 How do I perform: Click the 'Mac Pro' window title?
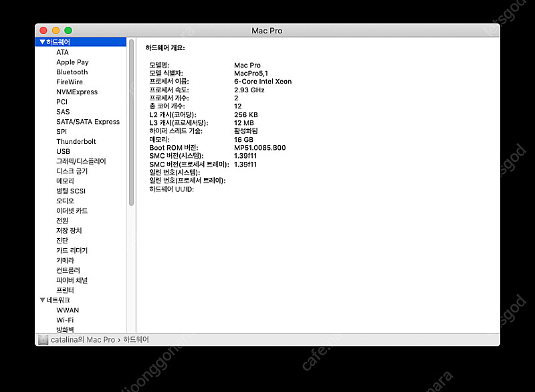267,31
